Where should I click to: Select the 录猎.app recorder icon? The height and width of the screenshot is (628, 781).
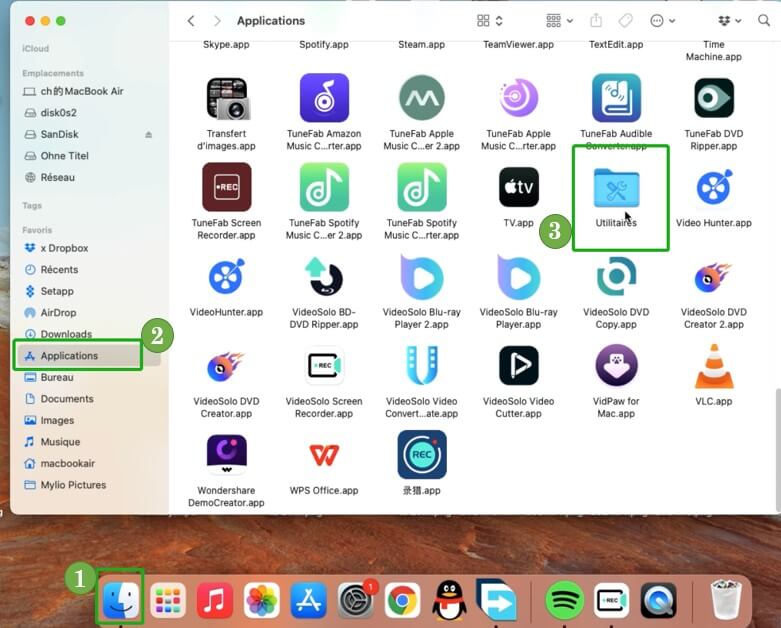click(x=422, y=455)
